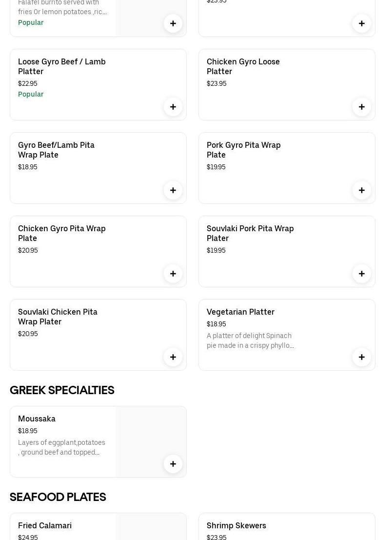This screenshot has height=540, width=392.
Task: Add Souvlaki Pork Pita Wrap Plater
Action: point(362,274)
